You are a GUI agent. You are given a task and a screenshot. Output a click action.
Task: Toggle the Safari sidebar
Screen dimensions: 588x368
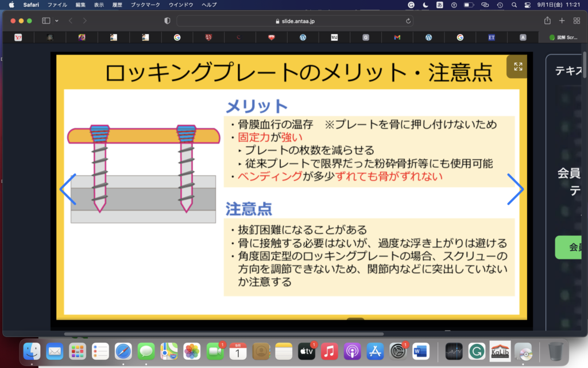click(x=46, y=21)
